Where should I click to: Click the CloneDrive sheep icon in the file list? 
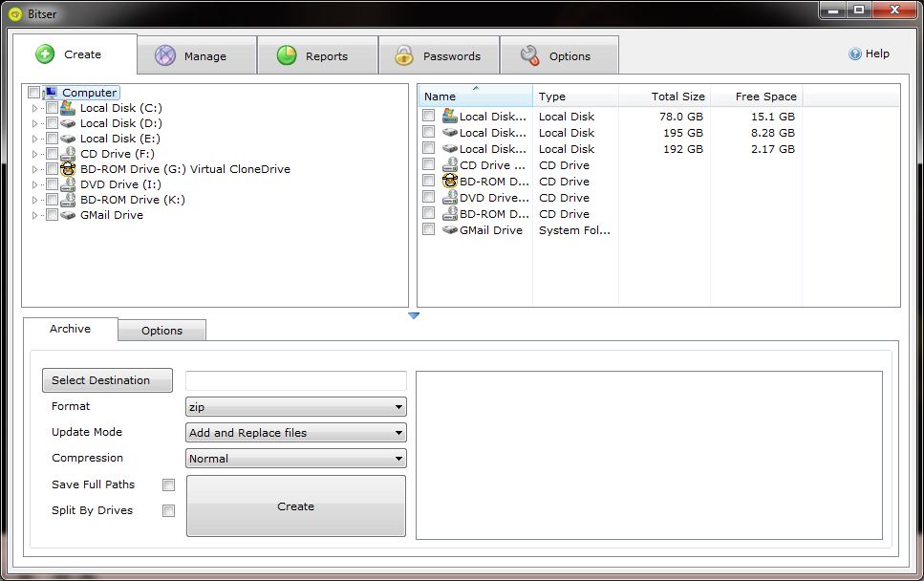coord(450,182)
